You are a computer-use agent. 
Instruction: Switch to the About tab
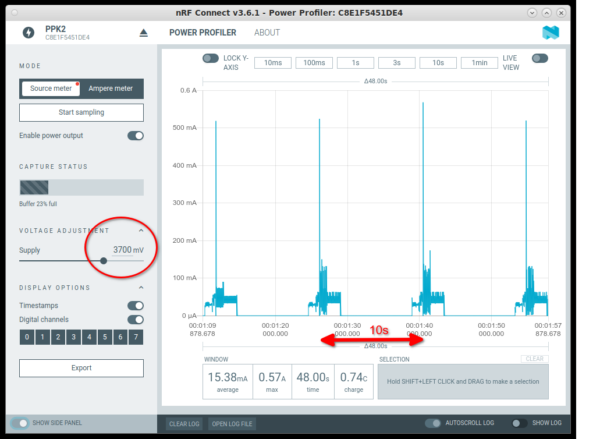(x=267, y=32)
